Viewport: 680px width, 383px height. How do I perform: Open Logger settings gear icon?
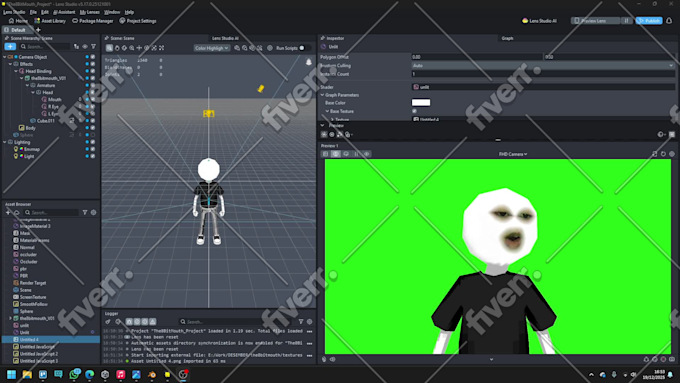pos(309,321)
